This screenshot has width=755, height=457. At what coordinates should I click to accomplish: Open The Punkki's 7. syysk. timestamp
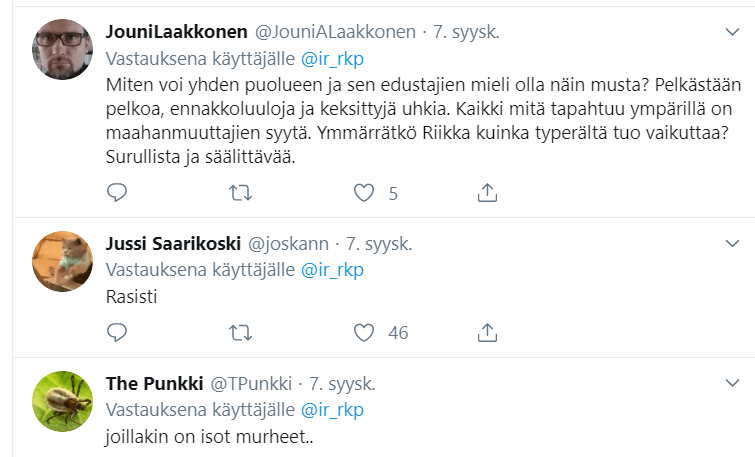point(342,383)
